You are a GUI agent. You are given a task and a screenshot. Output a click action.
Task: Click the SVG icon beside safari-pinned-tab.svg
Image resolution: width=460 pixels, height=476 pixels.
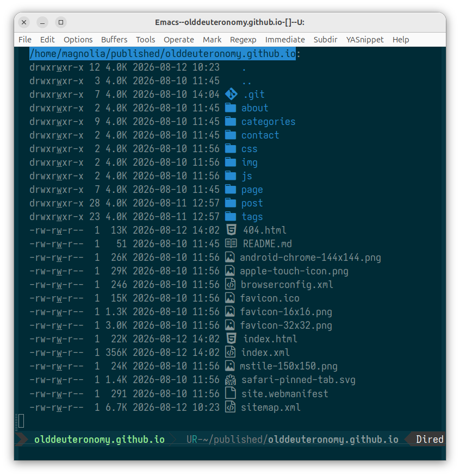click(231, 380)
